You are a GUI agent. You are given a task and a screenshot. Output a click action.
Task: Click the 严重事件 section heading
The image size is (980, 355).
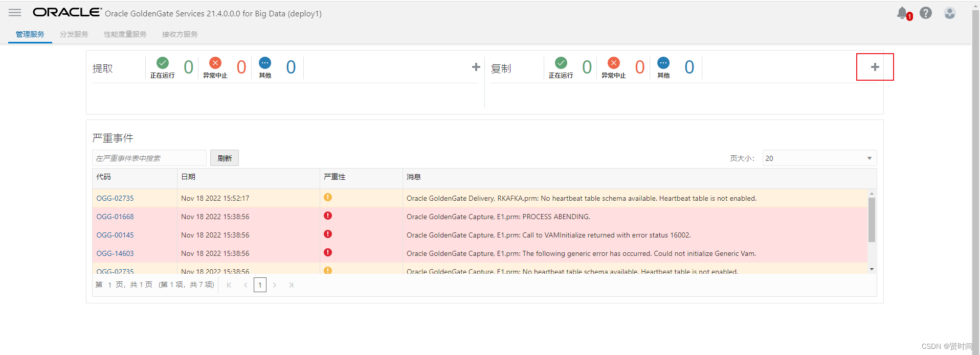click(113, 138)
